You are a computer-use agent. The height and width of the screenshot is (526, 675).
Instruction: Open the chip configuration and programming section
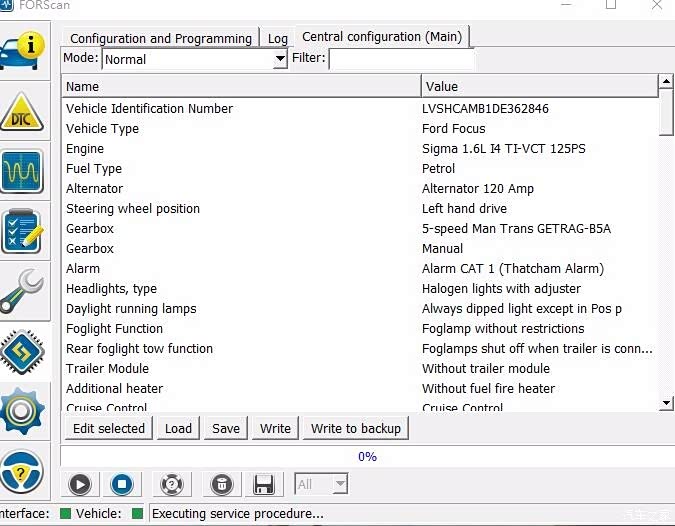click(23, 352)
